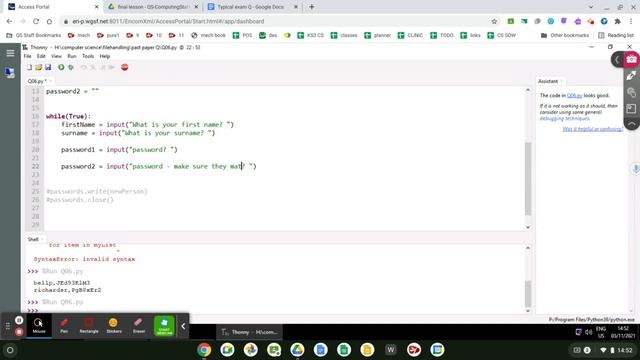This screenshot has height=360, width=640.
Task: Bookmark this page with the star icon
Action: 494,21
